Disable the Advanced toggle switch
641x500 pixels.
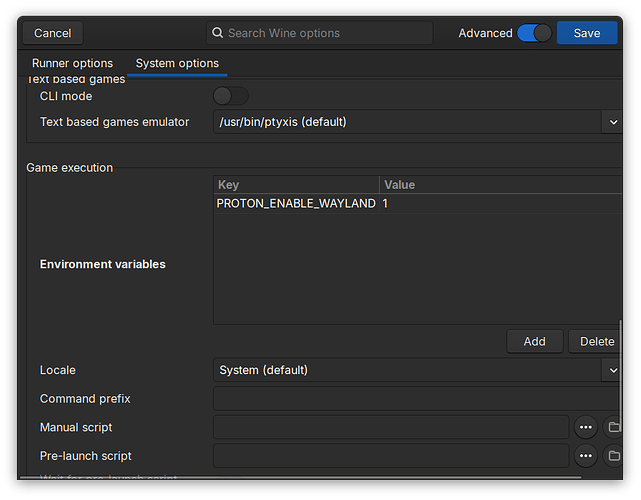coord(534,33)
